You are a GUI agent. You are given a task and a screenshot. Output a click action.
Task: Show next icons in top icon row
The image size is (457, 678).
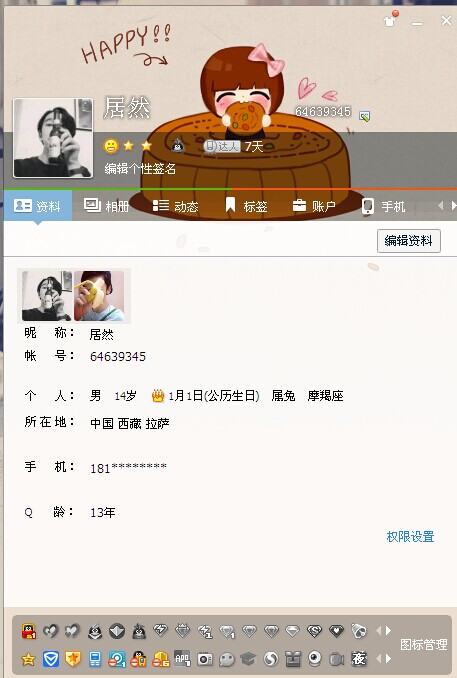[x=388, y=630]
